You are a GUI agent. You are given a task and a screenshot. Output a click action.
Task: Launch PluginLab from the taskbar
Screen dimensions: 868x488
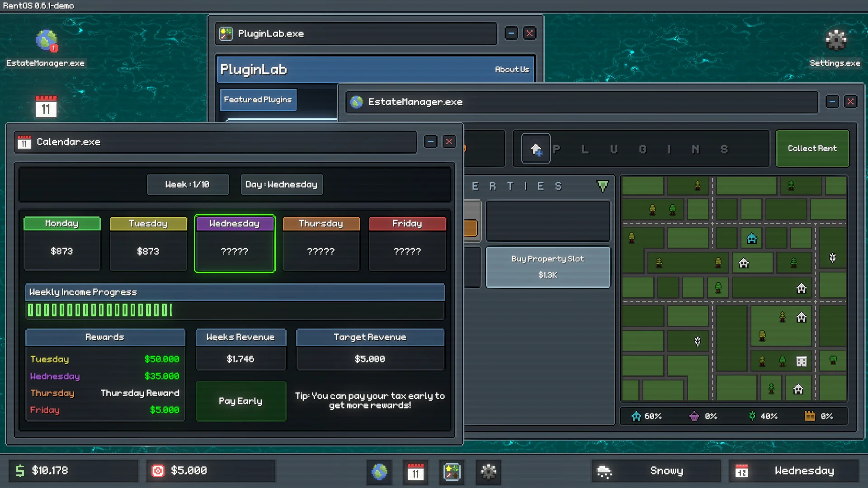[452, 472]
